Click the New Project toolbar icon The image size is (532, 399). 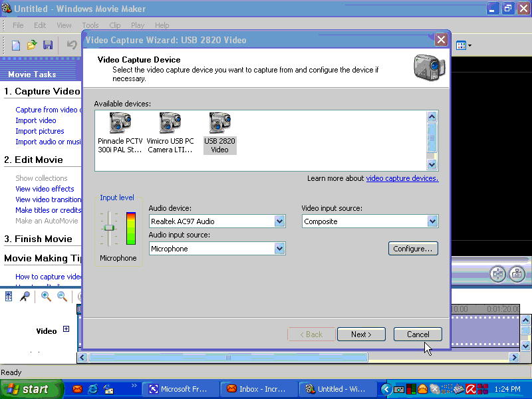16,45
